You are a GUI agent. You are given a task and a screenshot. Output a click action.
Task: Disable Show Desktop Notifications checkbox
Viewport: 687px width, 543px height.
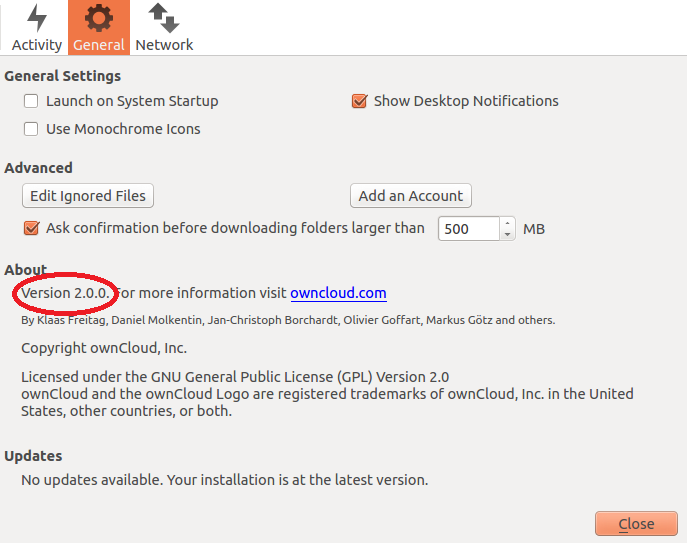coord(359,101)
